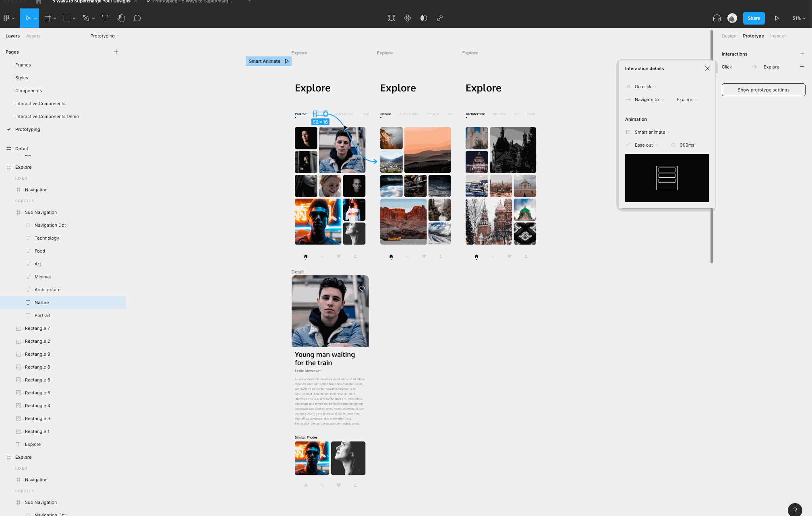Click the Click to Explore interaction row

[757, 67]
